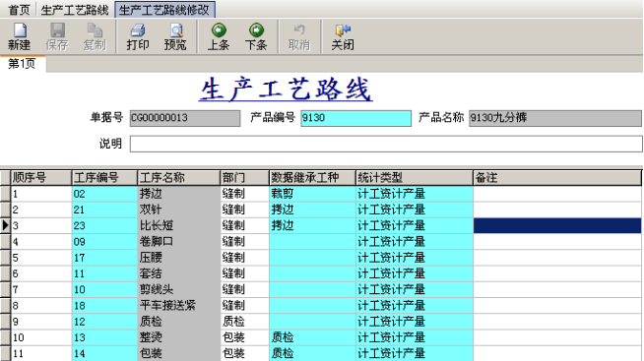Click 工序名称 cell '整烫'

[x=178, y=337]
